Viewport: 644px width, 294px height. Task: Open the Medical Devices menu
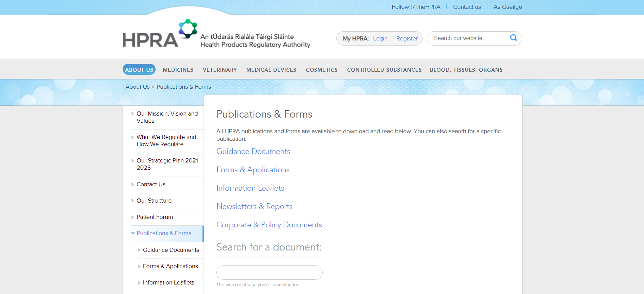coord(271,70)
